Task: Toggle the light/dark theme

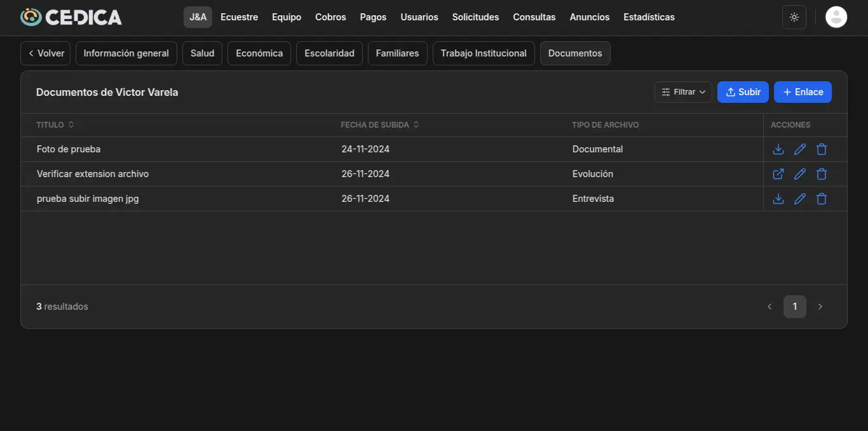Action: pos(794,17)
